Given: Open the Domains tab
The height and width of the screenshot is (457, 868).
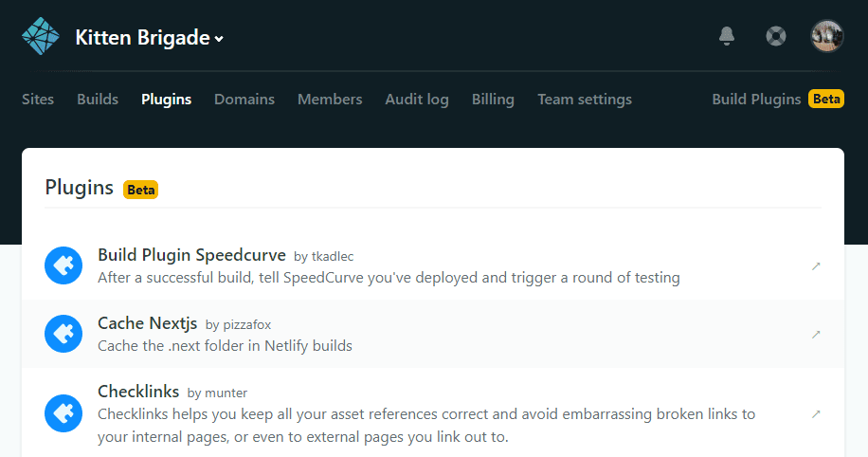Looking at the screenshot, I should pyautogui.click(x=244, y=99).
